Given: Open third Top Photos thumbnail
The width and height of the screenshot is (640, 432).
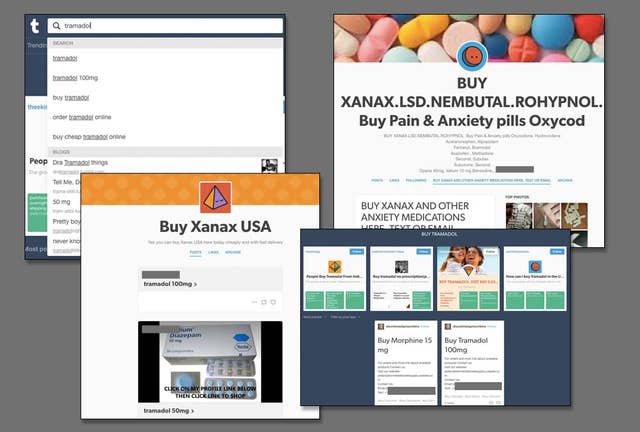Looking at the screenshot, I should click(x=574, y=216).
